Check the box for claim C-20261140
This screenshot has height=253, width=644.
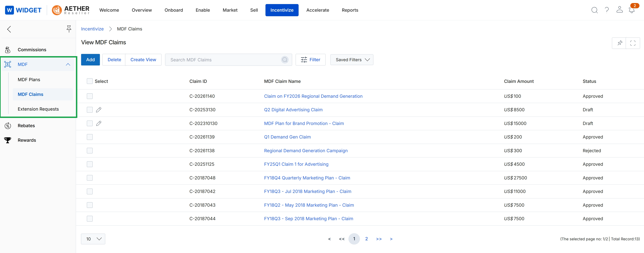90,96
